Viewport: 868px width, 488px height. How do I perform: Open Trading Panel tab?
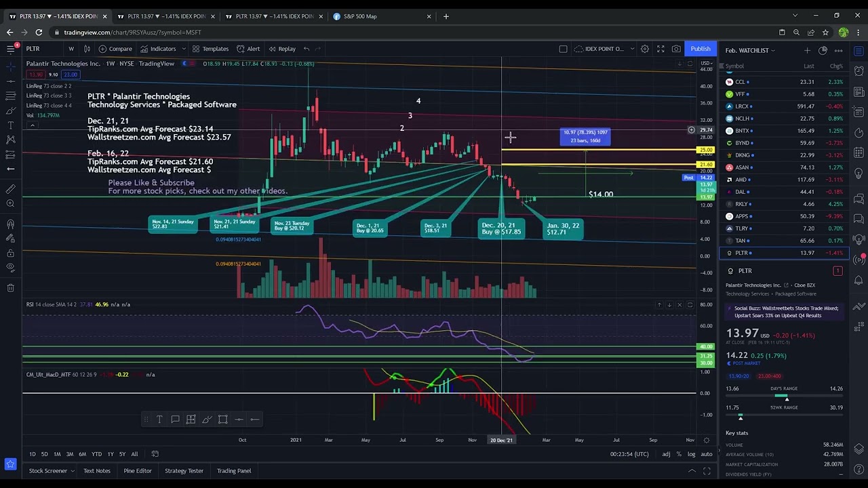(234, 470)
